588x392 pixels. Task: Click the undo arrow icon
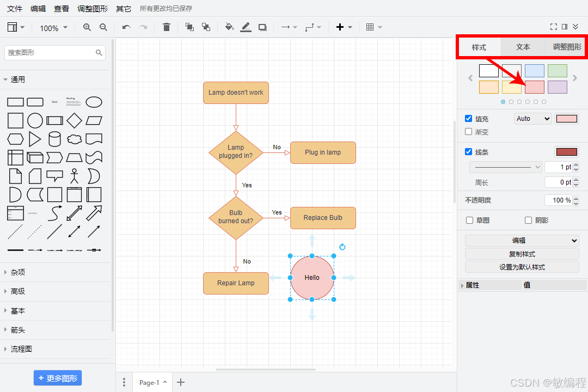(x=126, y=27)
